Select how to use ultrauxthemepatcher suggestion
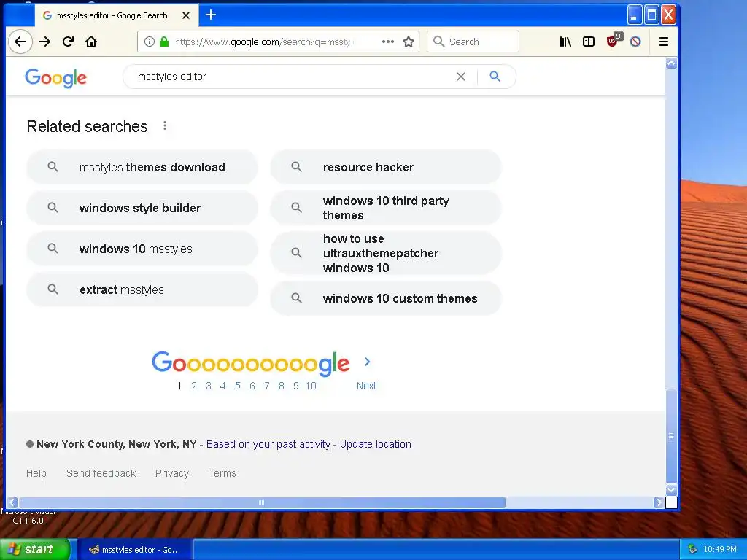 (386, 253)
